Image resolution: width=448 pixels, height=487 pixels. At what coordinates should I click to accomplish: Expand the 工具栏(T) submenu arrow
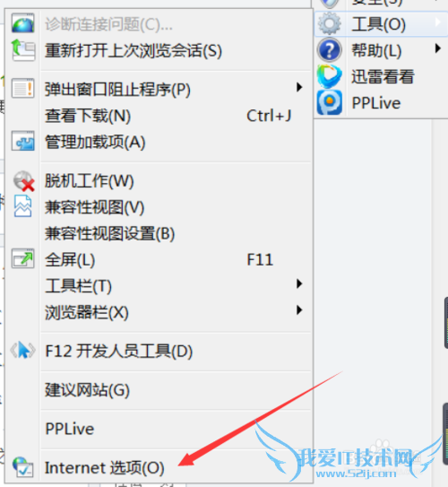299,283
